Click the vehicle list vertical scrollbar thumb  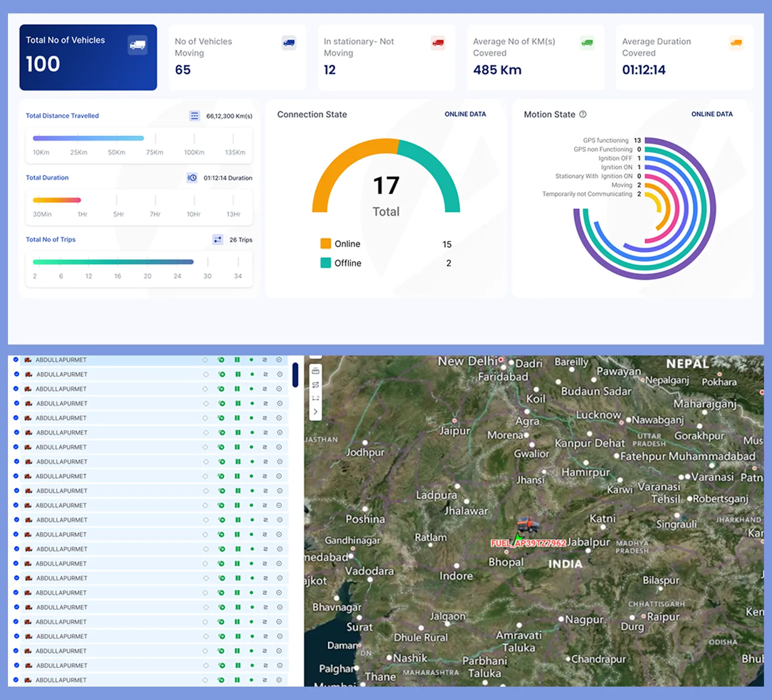click(x=295, y=375)
